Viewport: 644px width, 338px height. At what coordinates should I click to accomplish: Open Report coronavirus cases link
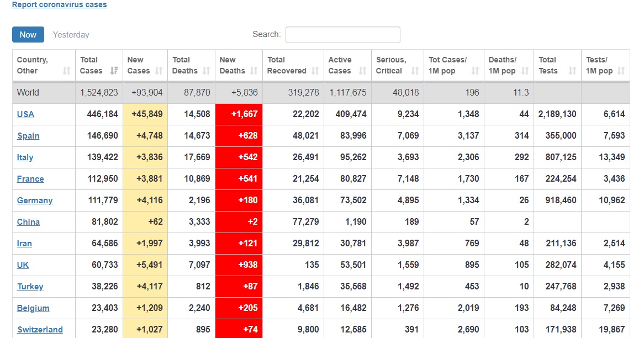click(59, 4)
